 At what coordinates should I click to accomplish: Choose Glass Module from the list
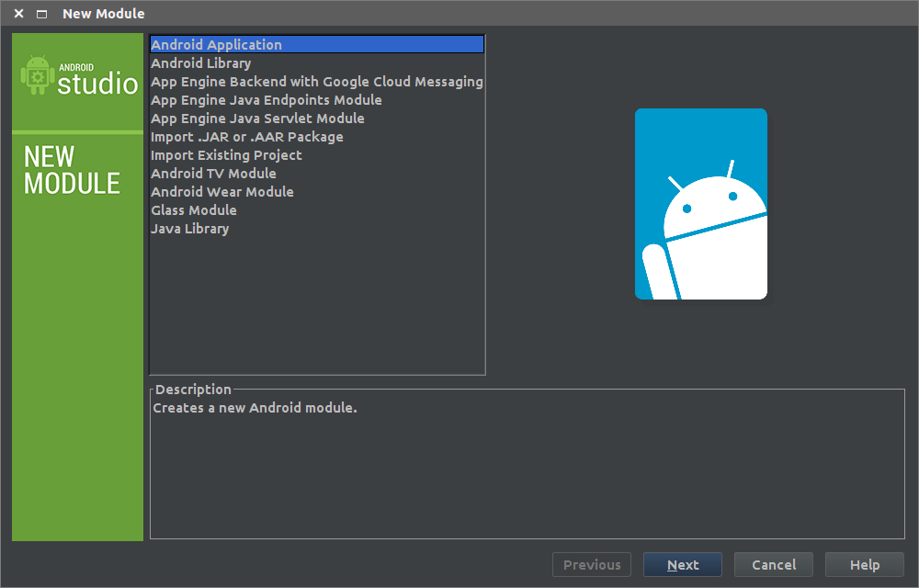(x=194, y=210)
